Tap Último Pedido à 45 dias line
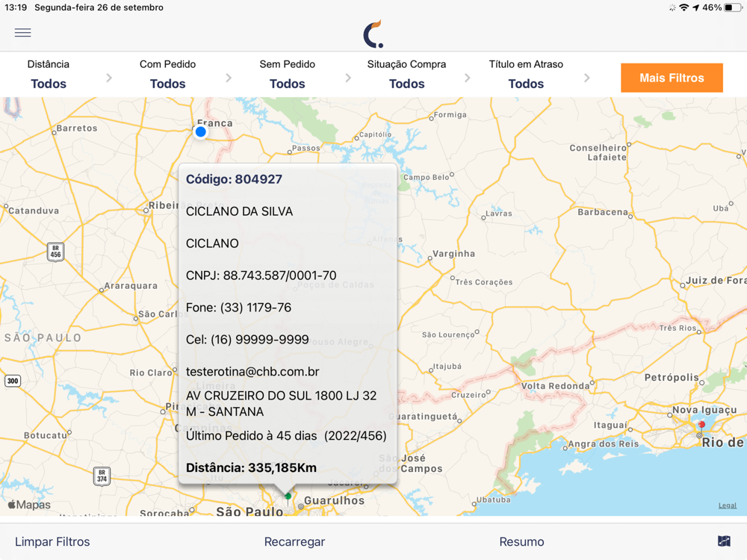The height and width of the screenshot is (560, 747). click(286, 436)
